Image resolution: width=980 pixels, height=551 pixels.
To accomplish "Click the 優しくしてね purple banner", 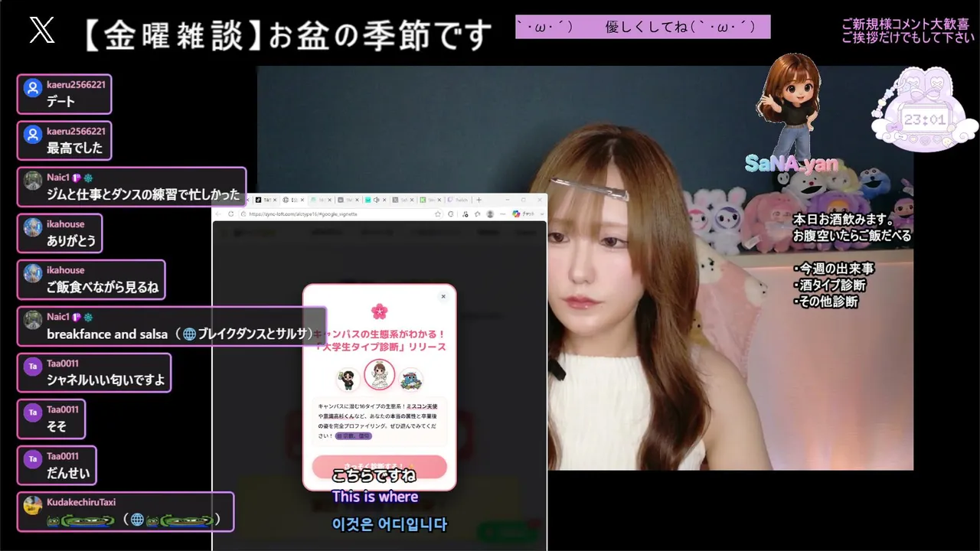I will [x=643, y=27].
